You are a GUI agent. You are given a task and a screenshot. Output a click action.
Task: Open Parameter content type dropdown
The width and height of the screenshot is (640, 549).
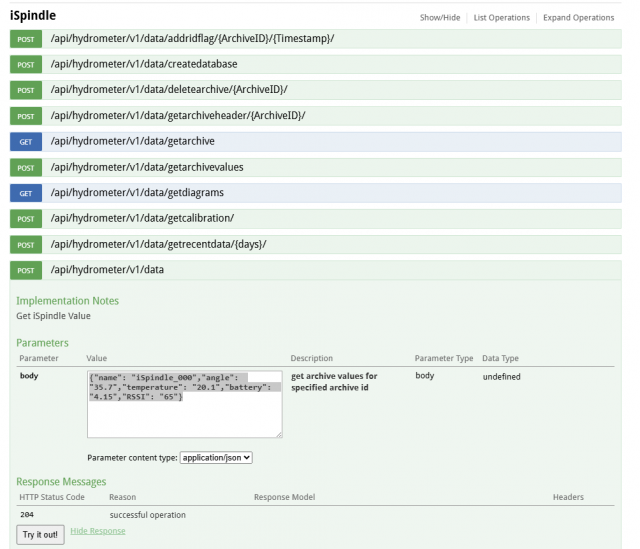click(215, 457)
